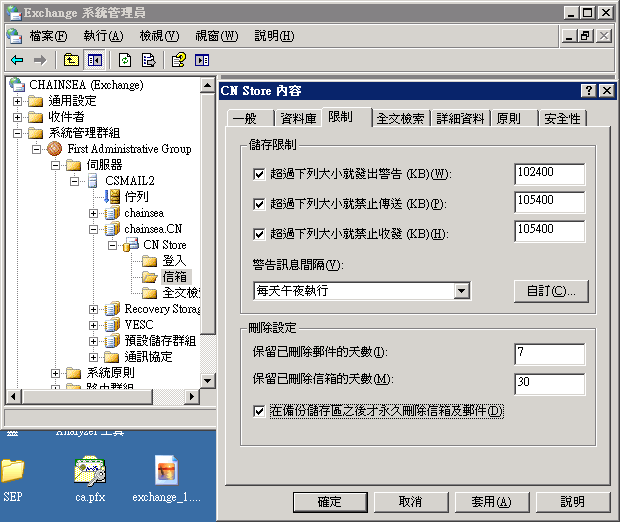Screen dimensions: 620x522
Task: Click the Export list toolbar icon
Action: [148, 61]
